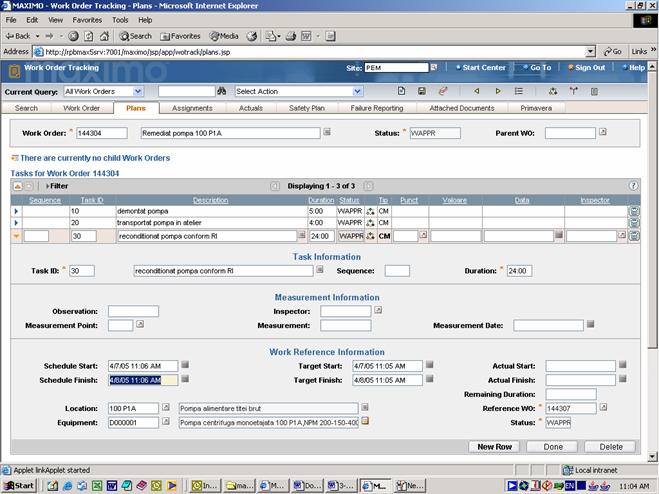Screen dimensions: 659x494
Task: Switch to the Assignments tab
Action: pos(192,108)
